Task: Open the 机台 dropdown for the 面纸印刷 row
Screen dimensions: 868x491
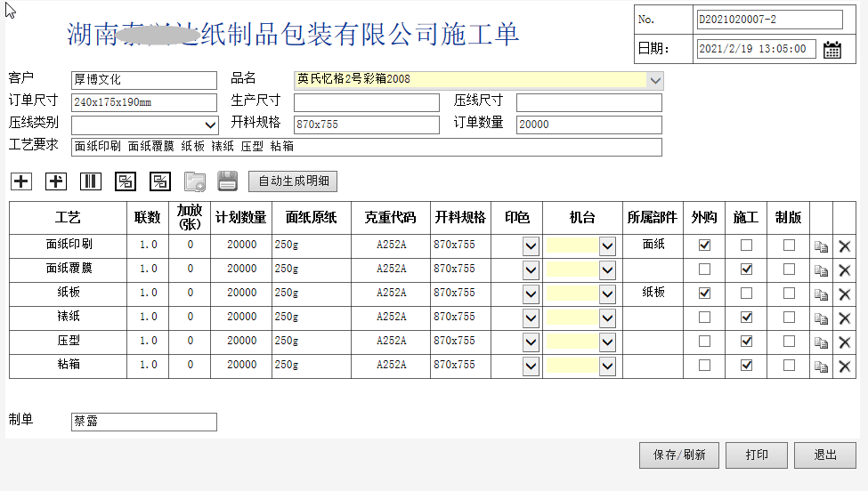Action: coord(607,245)
